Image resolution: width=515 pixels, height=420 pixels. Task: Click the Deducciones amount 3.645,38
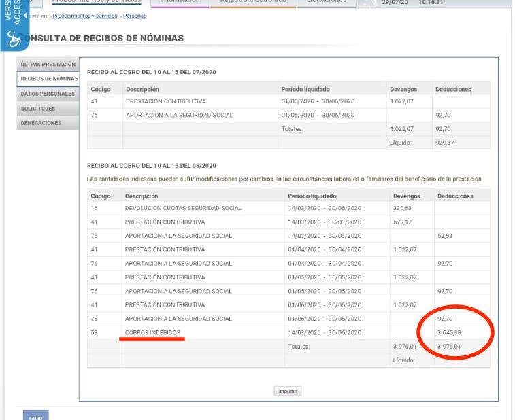coord(449,332)
